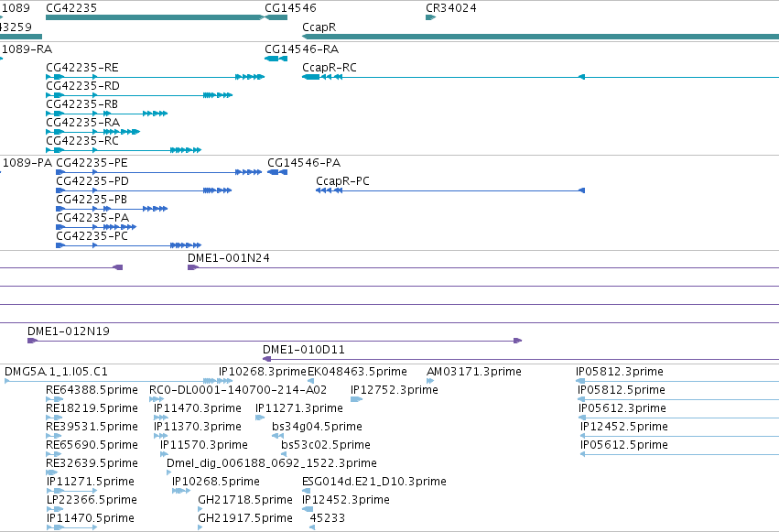Click the CG42235-RB transcript label

[82, 104]
